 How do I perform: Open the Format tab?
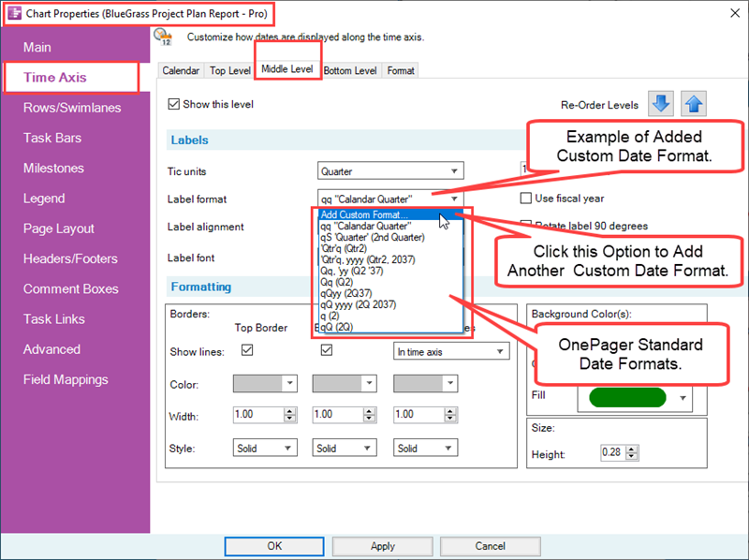tap(401, 71)
